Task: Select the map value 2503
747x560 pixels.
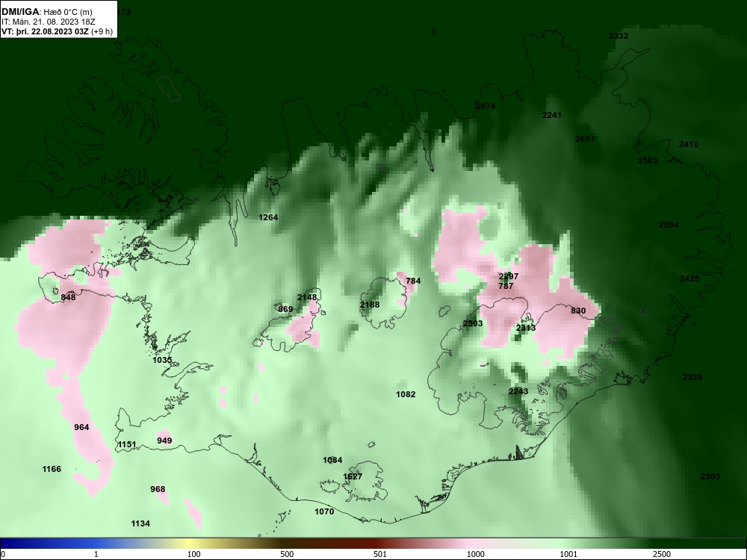Action: (473, 324)
